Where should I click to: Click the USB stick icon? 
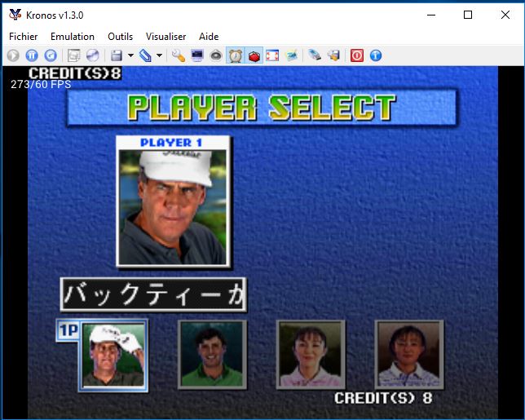point(315,55)
